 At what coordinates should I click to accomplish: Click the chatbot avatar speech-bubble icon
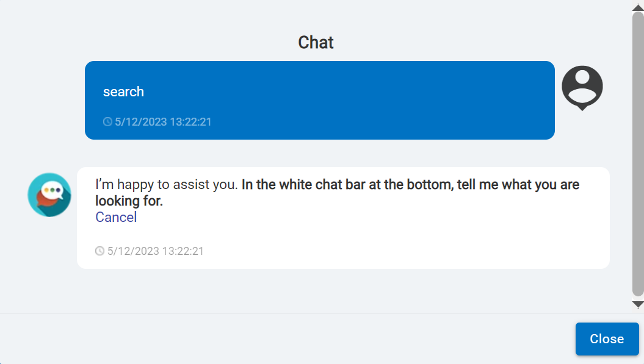49,194
